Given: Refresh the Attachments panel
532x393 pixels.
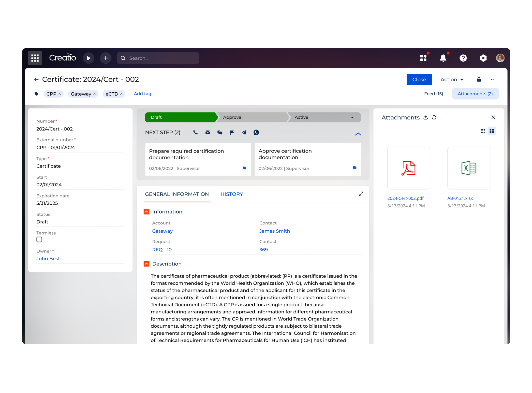Looking at the screenshot, I should pyautogui.click(x=434, y=117).
